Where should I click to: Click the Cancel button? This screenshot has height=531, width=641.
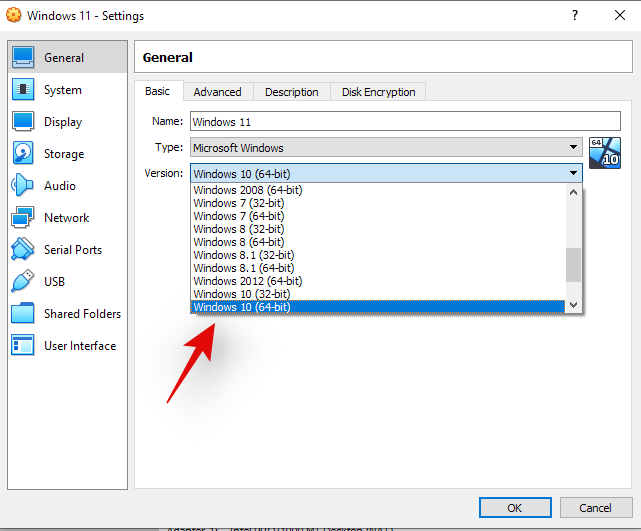(595, 508)
